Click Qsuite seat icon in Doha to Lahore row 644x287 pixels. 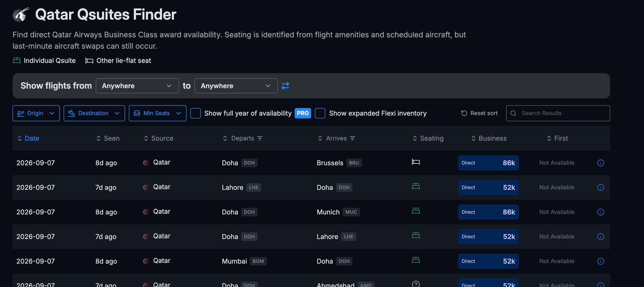416,235
